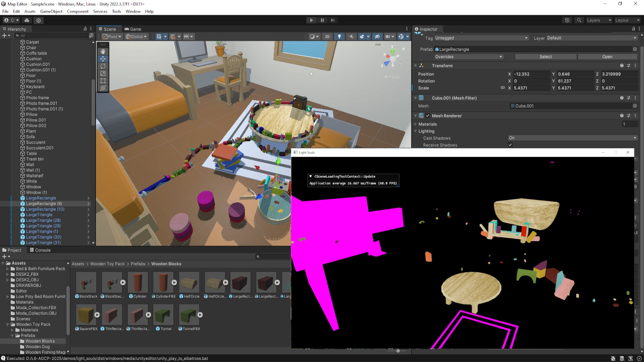This screenshot has height=362, width=644.
Task: Disable the Mesh Renderer component checkbox
Action: click(x=428, y=116)
